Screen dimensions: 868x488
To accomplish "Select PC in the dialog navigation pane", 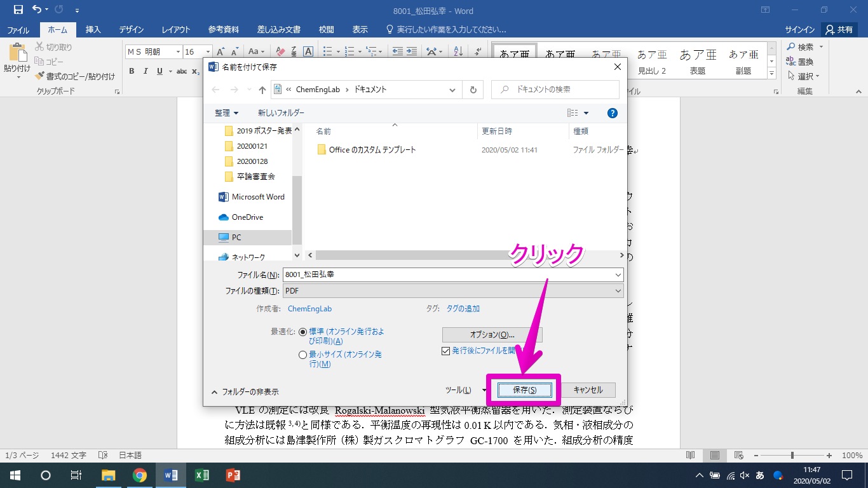I will coord(247,237).
